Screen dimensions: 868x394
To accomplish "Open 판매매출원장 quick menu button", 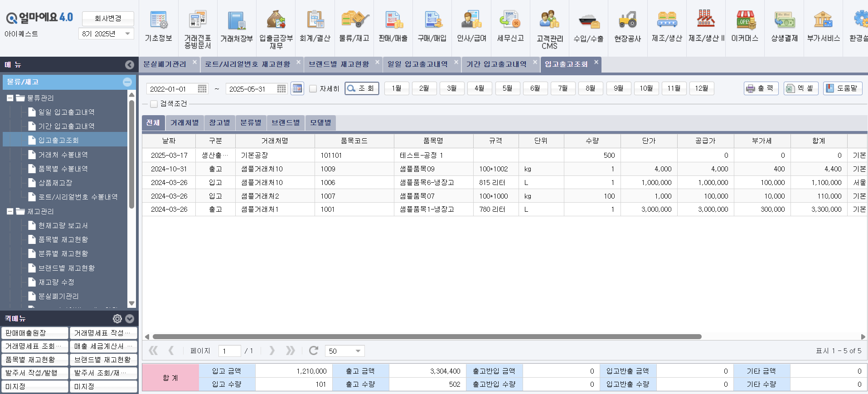I will [35, 333].
